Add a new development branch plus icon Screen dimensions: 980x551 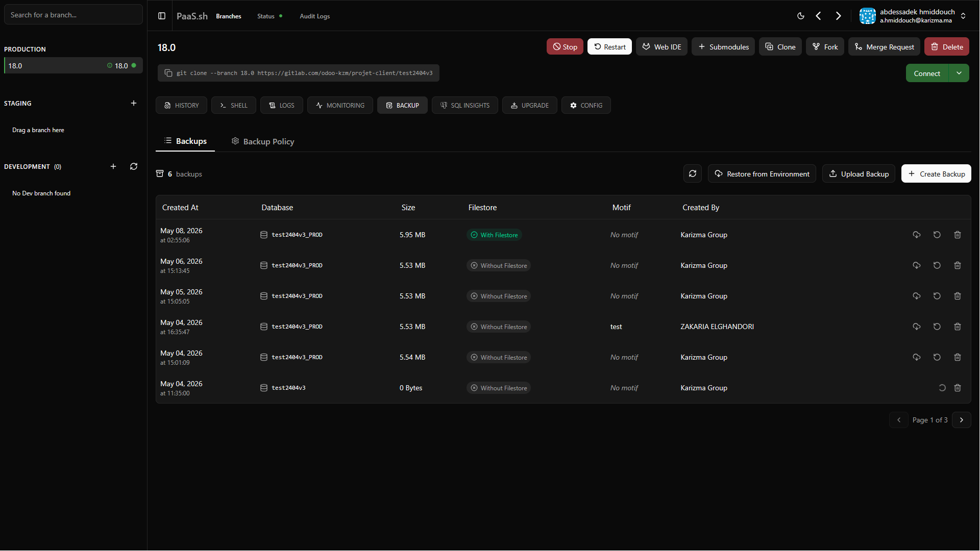[x=113, y=166]
